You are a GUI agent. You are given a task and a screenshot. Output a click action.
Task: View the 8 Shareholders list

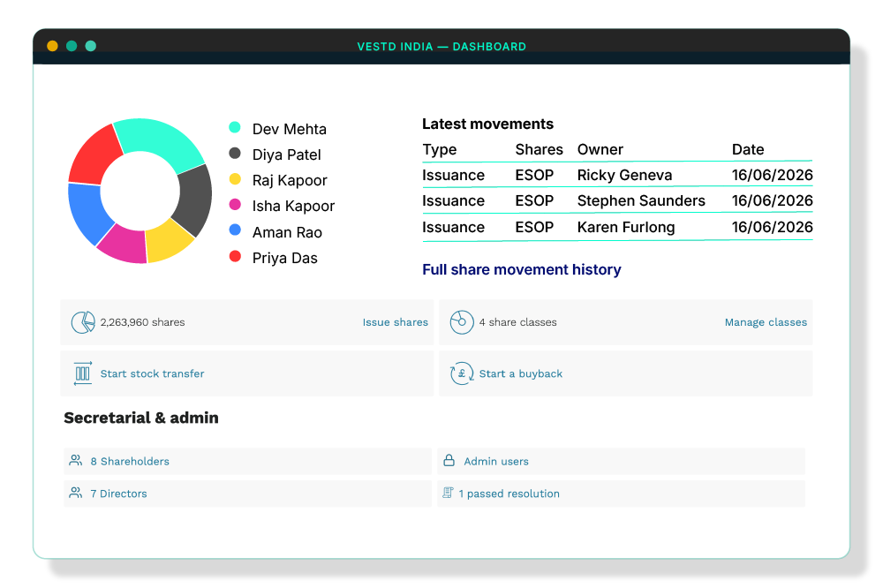(x=130, y=461)
